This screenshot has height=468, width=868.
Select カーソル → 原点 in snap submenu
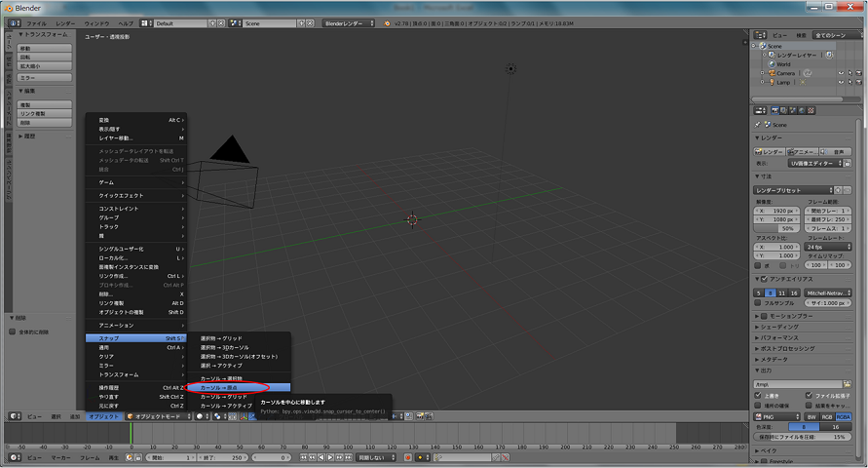pos(225,387)
